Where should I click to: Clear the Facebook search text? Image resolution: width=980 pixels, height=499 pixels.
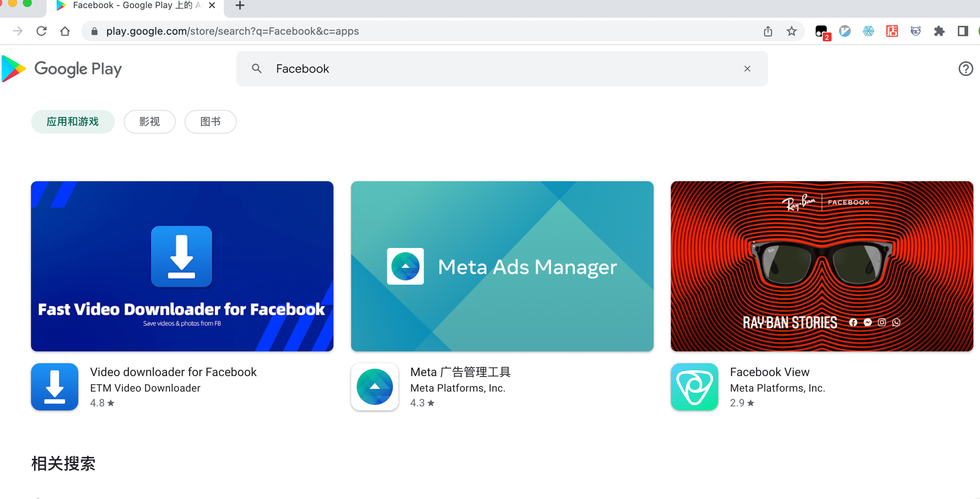[x=747, y=69]
